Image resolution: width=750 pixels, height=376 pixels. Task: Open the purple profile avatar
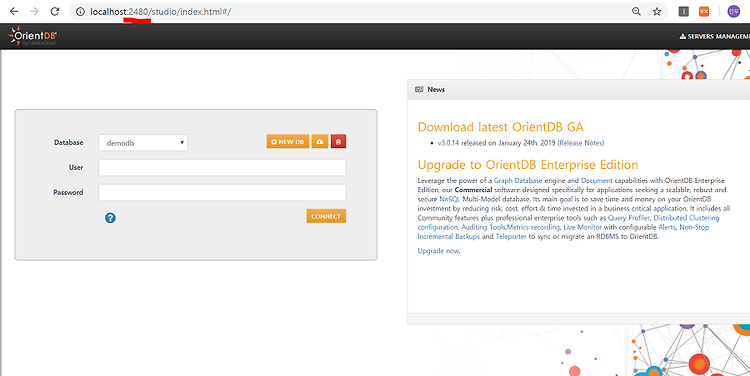click(733, 11)
